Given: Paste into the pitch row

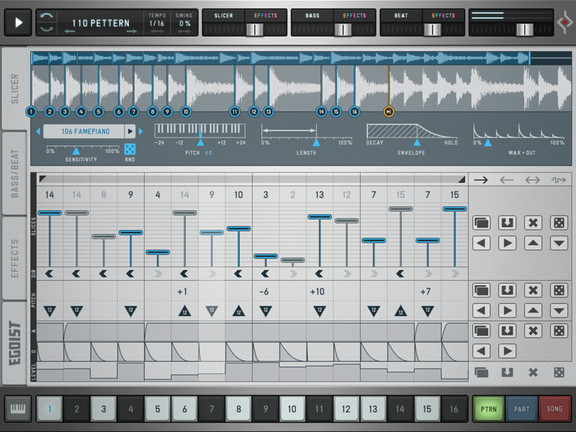Looking at the screenshot, I should pos(507,290).
